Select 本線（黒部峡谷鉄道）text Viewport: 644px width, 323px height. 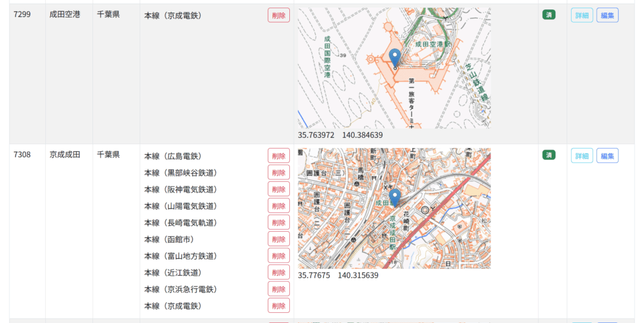[182, 173]
